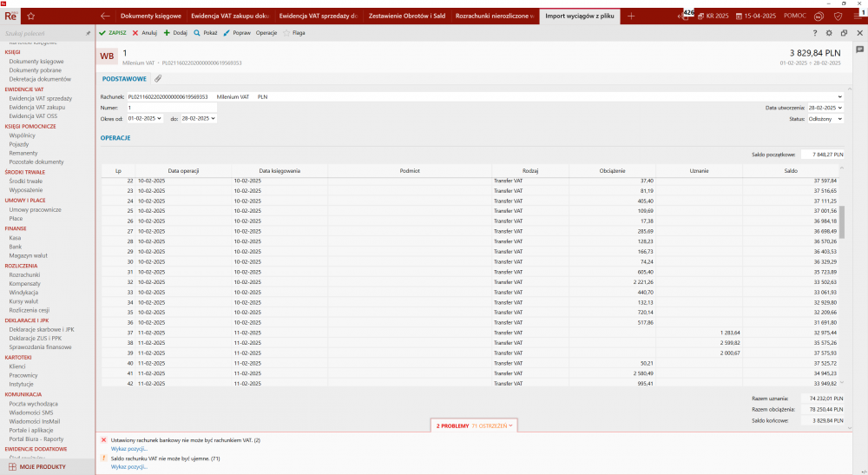Switch to Rozrachunki nierozliczone tab
868x475 pixels.
tap(495, 16)
